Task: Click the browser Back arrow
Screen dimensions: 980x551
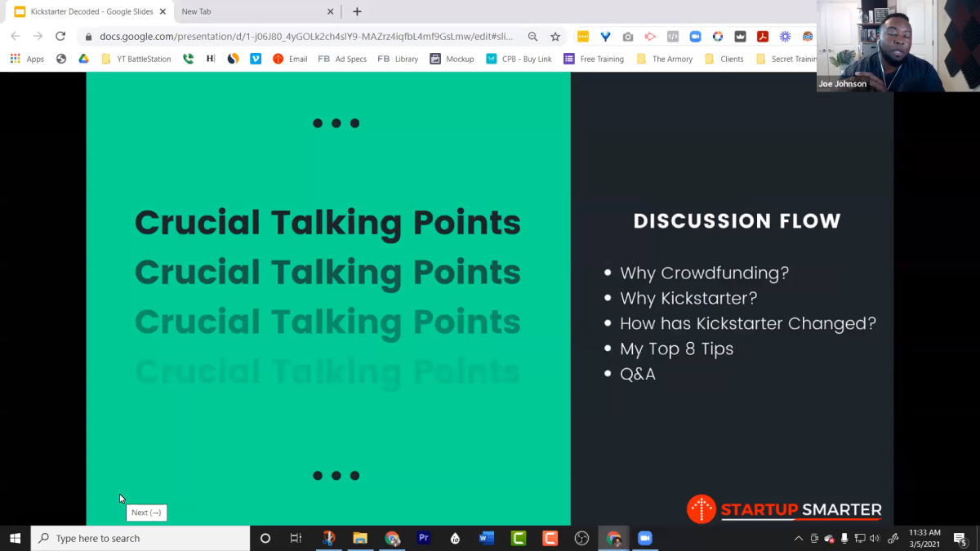Action: coord(15,36)
